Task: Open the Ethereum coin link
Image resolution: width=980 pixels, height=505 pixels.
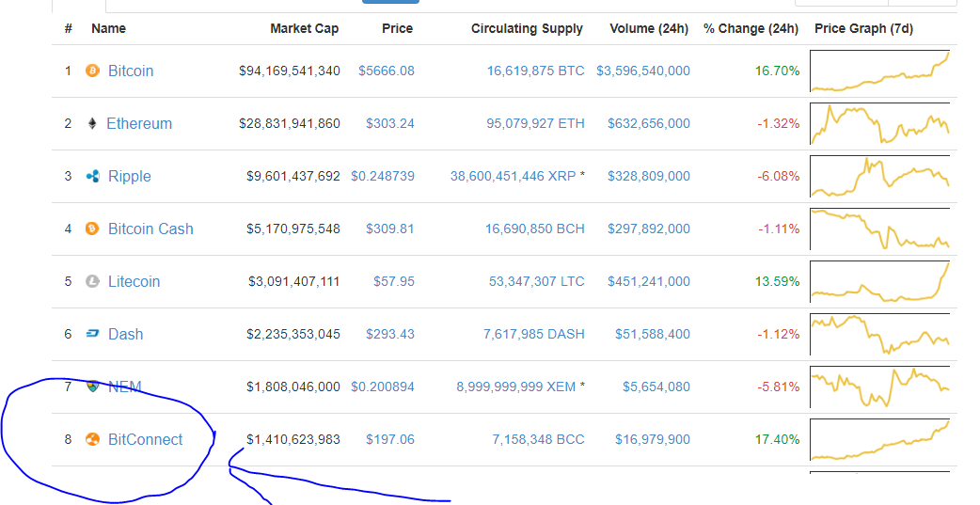Action: [139, 124]
